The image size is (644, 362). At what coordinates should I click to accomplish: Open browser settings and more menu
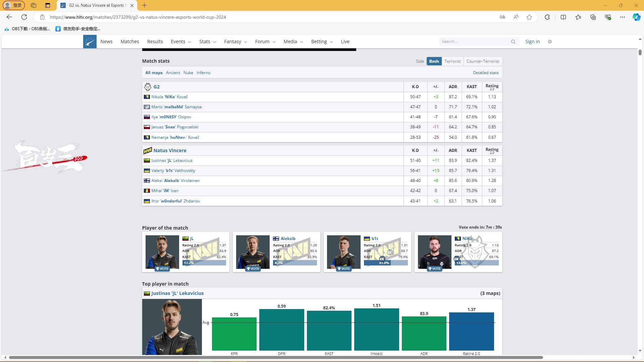[x=623, y=17]
